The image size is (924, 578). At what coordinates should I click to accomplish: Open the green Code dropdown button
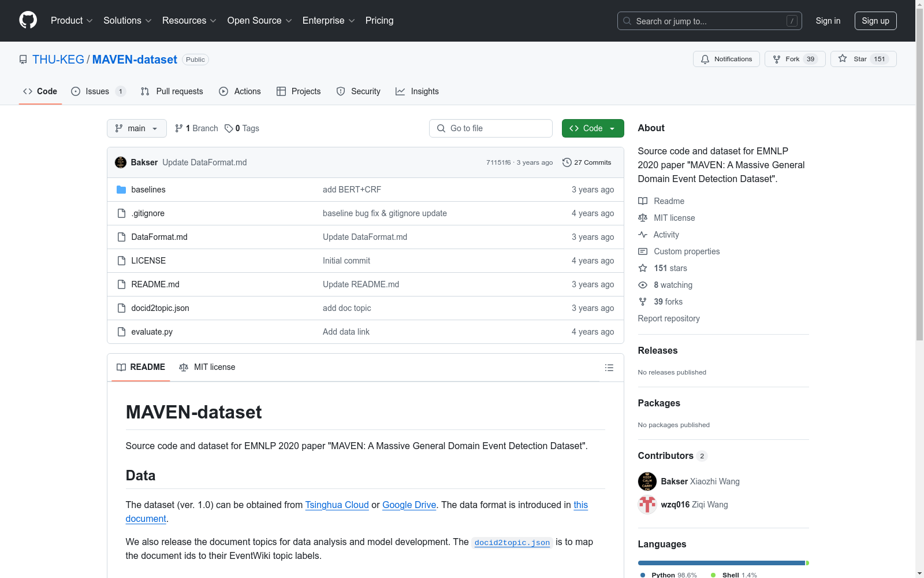593,128
